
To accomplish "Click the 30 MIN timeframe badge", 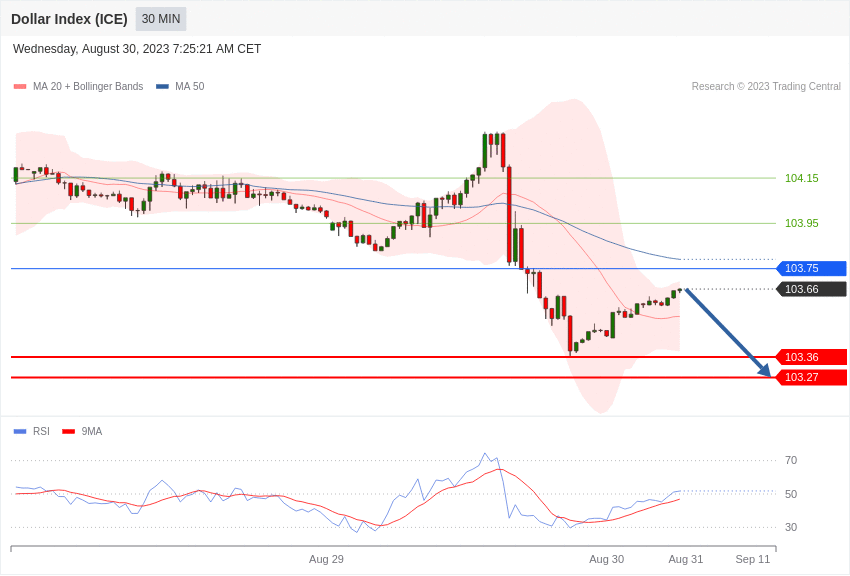I will point(161,19).
